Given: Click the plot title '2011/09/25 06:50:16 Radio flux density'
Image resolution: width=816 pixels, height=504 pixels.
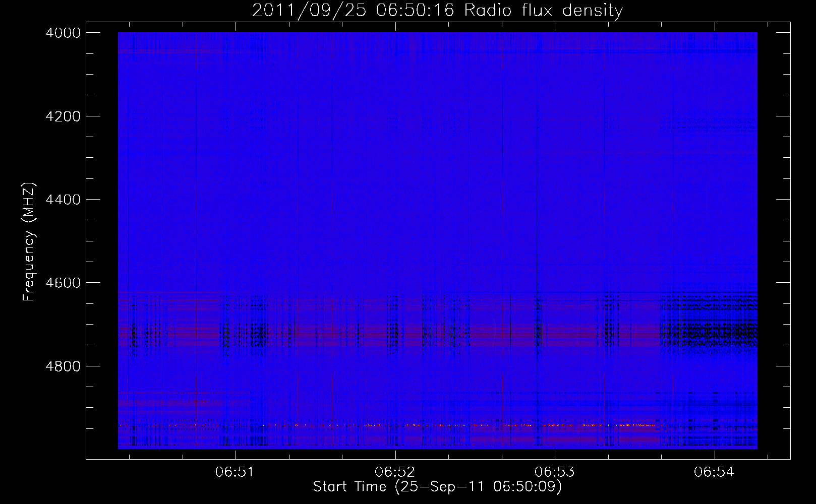Looking at the screenshot, I should 437,11.
